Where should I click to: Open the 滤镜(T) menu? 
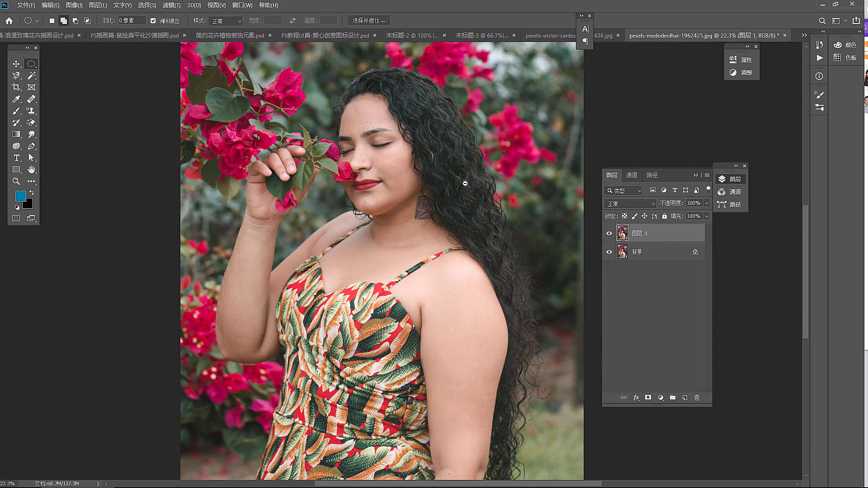click(171, 5)
